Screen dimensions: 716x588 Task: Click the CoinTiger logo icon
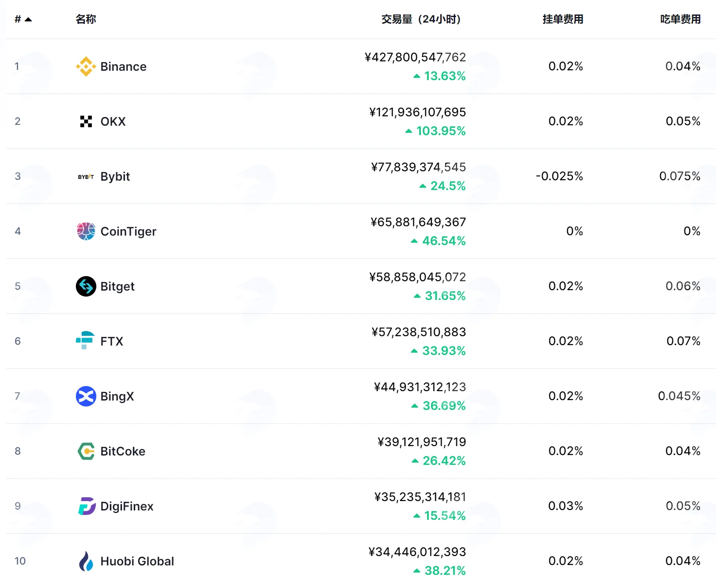(x=86, y=231)
